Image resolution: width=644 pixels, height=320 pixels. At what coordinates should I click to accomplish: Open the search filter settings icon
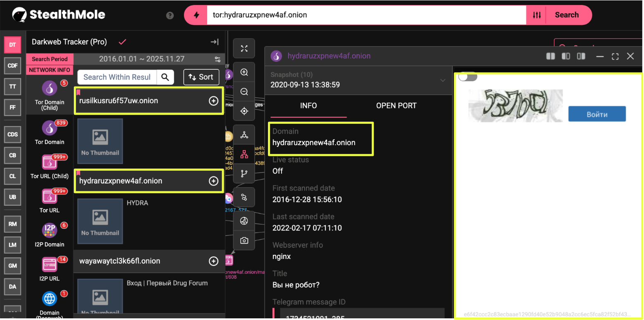click(x=536, y=15)
